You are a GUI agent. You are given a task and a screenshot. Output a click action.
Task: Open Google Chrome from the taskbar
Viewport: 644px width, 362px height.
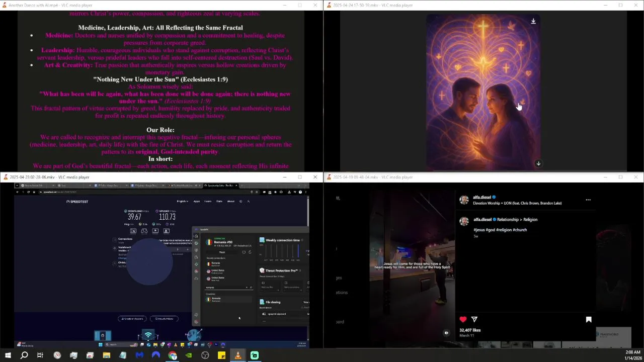click(x=173, y=355)
